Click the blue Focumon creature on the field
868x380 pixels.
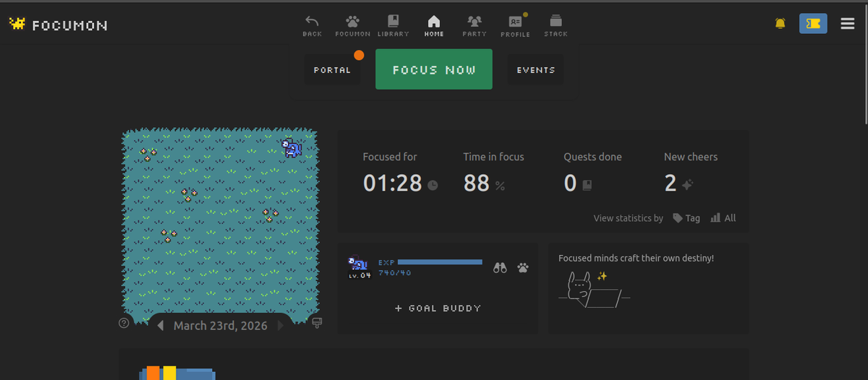click(x=292, y=148)
